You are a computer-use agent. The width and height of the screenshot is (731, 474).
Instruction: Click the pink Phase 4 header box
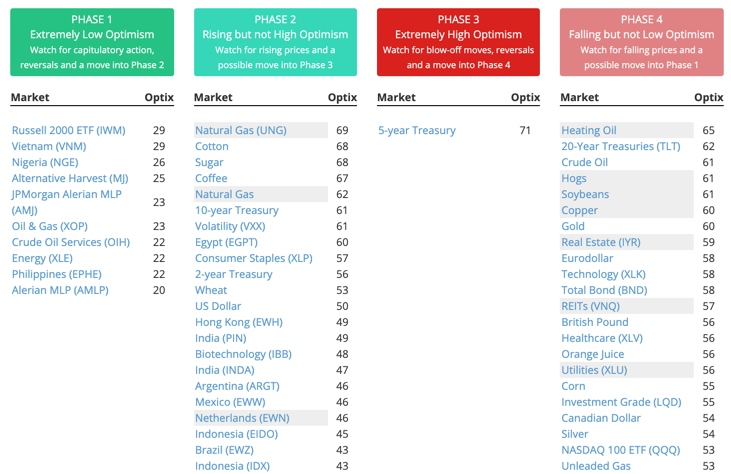pos(641,42)
